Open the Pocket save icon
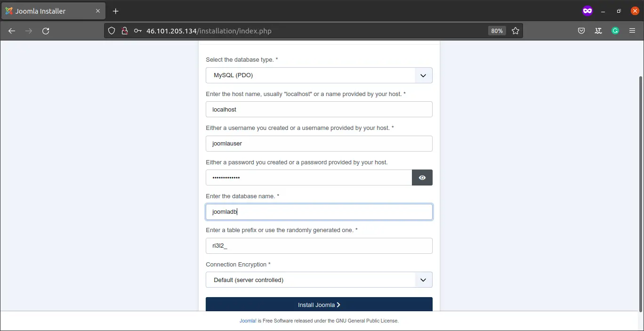This screenshot has height=331, width=644. [x=581, y=31]
